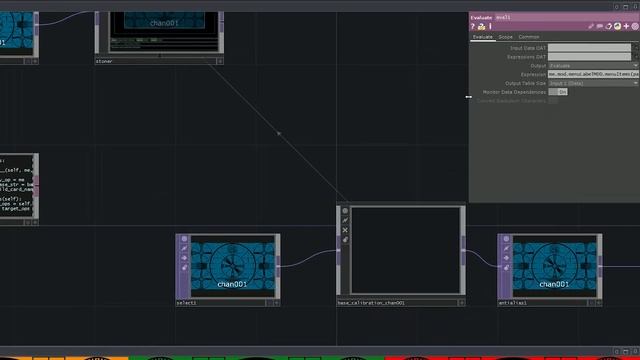Open the Output dropdown set to Evaluate
Screen dimensions: 640x360
(x=593, y=65)
